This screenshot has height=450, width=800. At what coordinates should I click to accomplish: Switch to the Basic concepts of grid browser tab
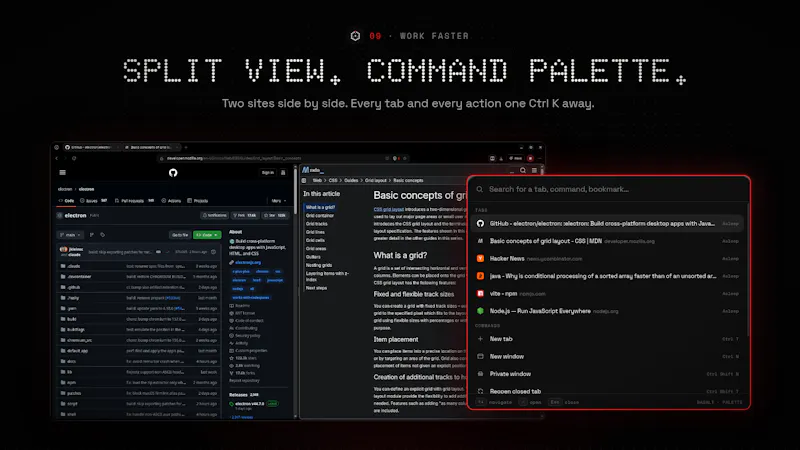(152, 147)
